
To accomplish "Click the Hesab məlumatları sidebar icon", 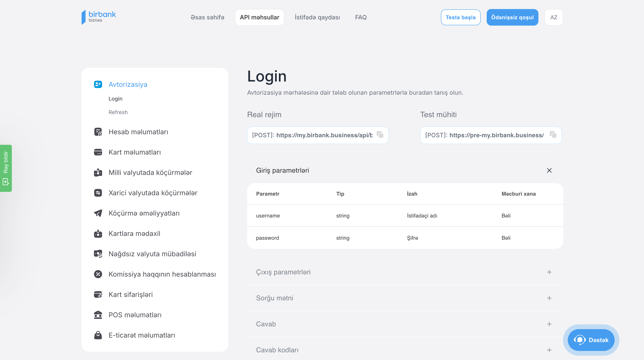I will 98,132.
